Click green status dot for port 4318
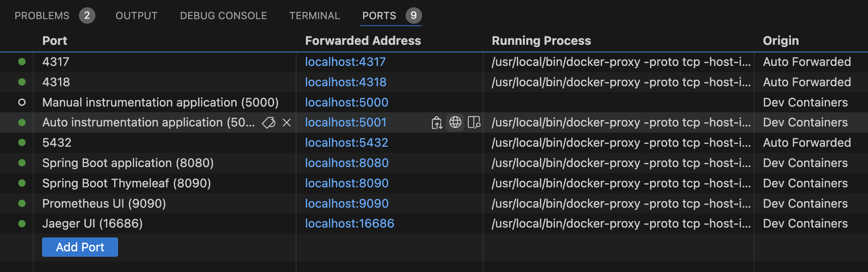This screenshot has width=868, height=272. click(x=22, y=82)
